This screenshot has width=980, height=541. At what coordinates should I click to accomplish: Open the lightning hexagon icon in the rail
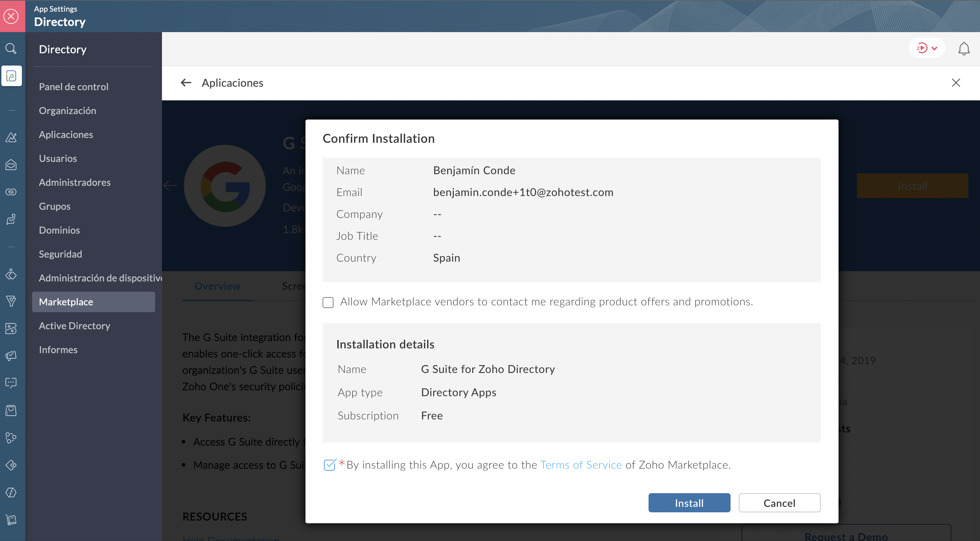click(x=11, y=493)
